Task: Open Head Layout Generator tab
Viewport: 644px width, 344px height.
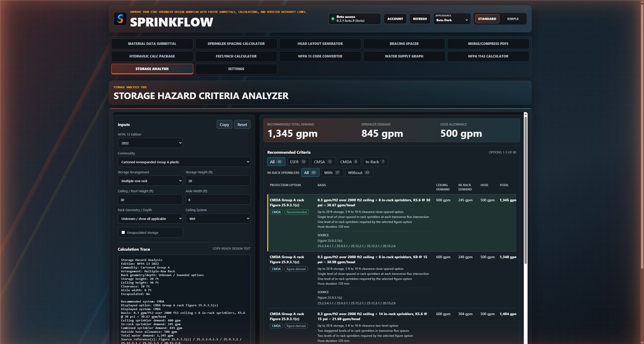Action: 320,44
